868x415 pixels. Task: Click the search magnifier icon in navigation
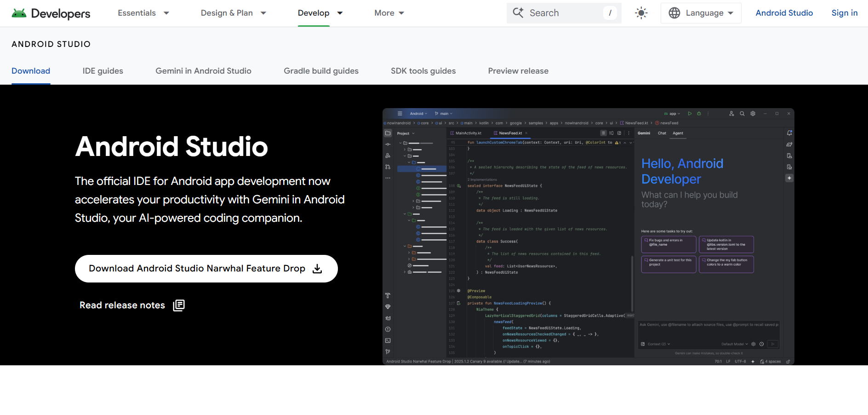coord(518,13)
